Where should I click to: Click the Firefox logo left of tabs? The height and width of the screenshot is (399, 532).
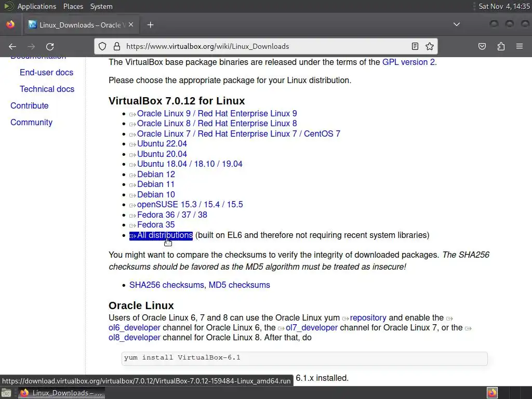10,24
